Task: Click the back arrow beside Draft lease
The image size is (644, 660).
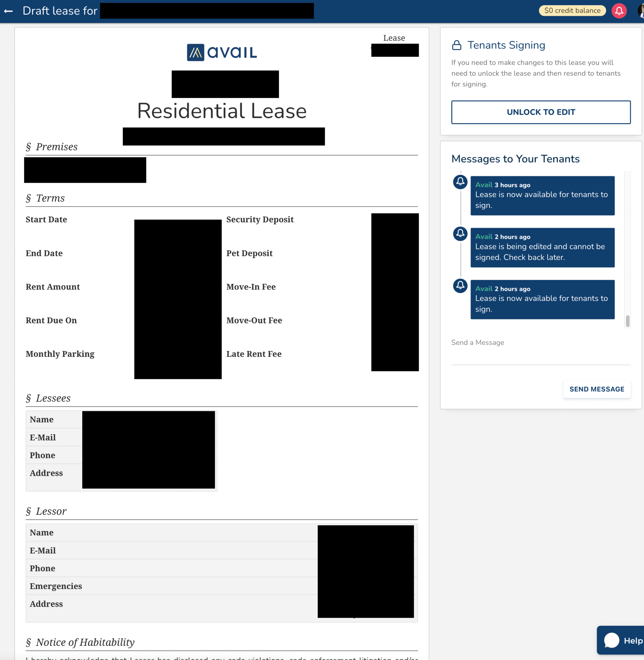Action: click(8, 11)
